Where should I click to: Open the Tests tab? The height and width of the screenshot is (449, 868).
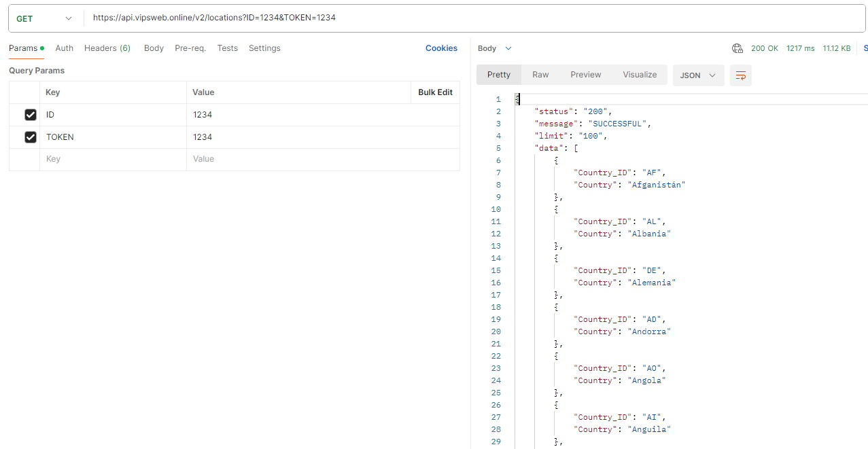[228, 48]
